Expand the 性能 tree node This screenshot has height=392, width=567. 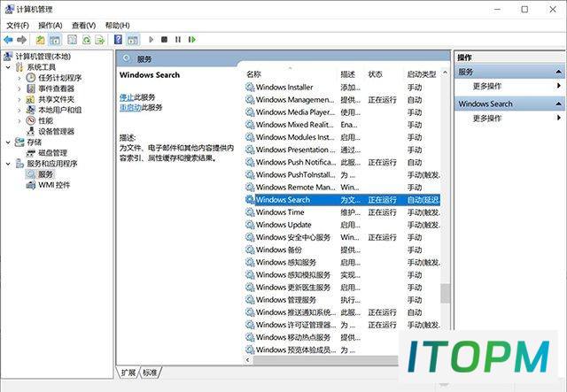point(19,120)
